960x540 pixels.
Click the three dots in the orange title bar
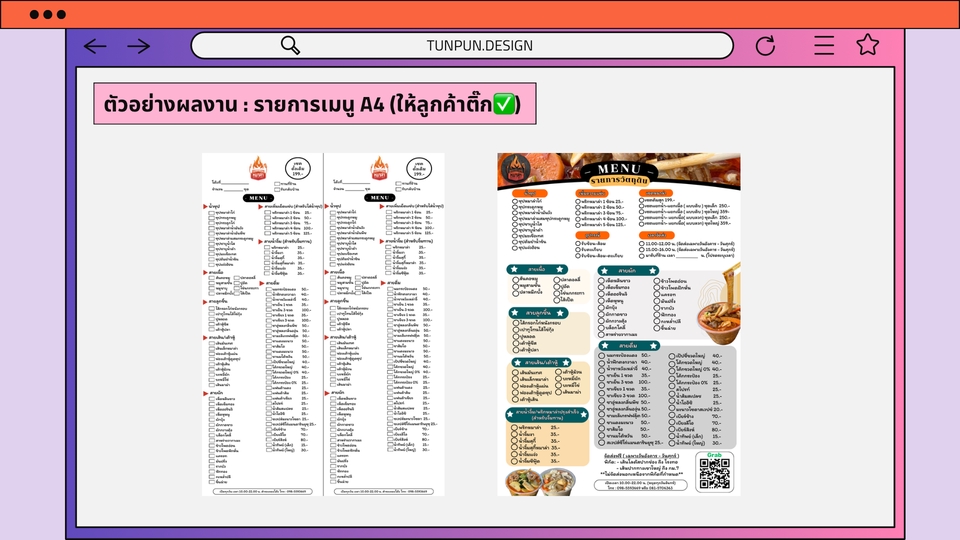click(48, 14)
